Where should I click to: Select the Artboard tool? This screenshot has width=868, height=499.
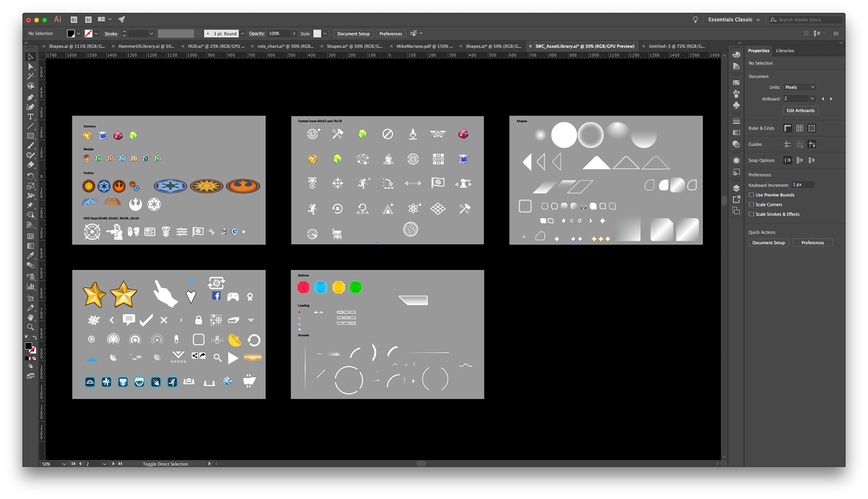[30, 298]
